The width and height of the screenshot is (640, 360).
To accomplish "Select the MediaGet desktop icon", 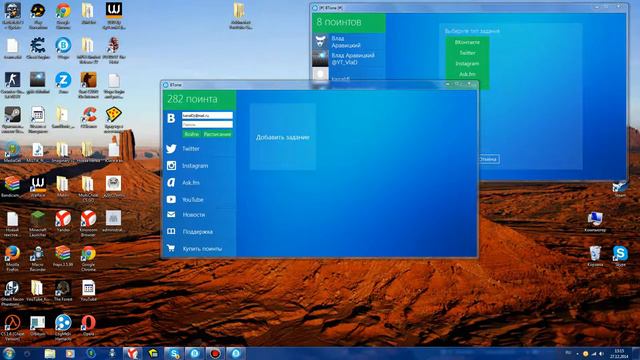I will pyautogui.click(x=12, y=152).
